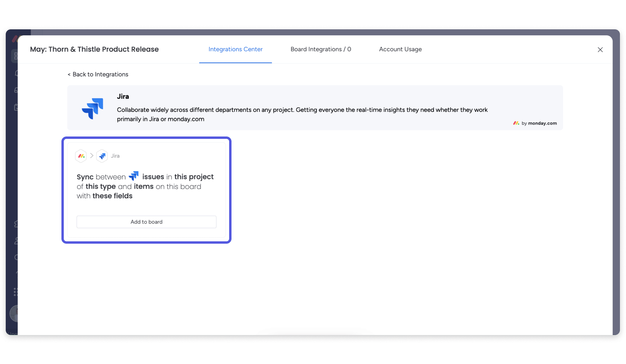Image resolution: width=626 pixels, height=364 pixels.
Task: Click the monday.com hexagon icon in recipe card
Action: pos(81,156)
